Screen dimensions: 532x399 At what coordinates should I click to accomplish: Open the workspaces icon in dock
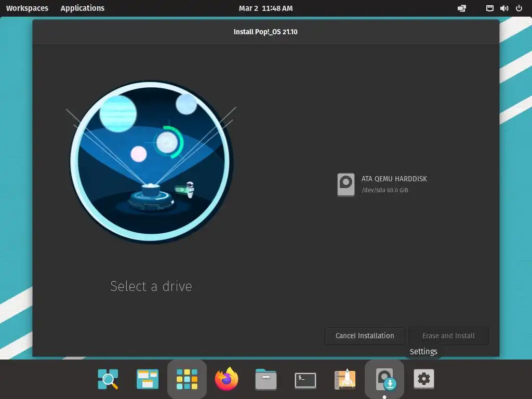[x=147, y=379]
